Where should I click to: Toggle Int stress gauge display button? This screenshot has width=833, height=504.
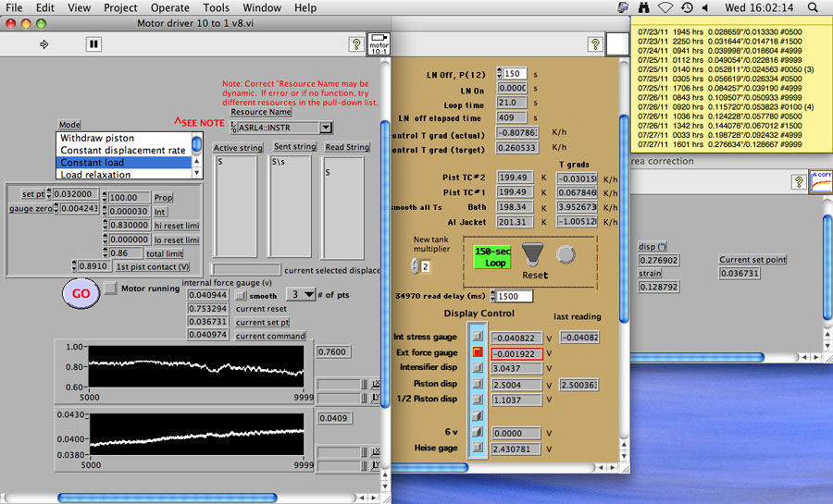coord(478,338)
